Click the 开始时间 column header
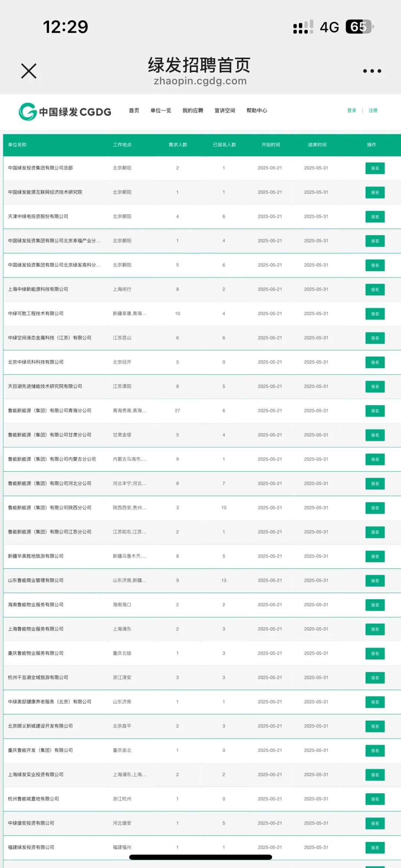The height and width of the screenshot is (868, 401). click(271, 145)
